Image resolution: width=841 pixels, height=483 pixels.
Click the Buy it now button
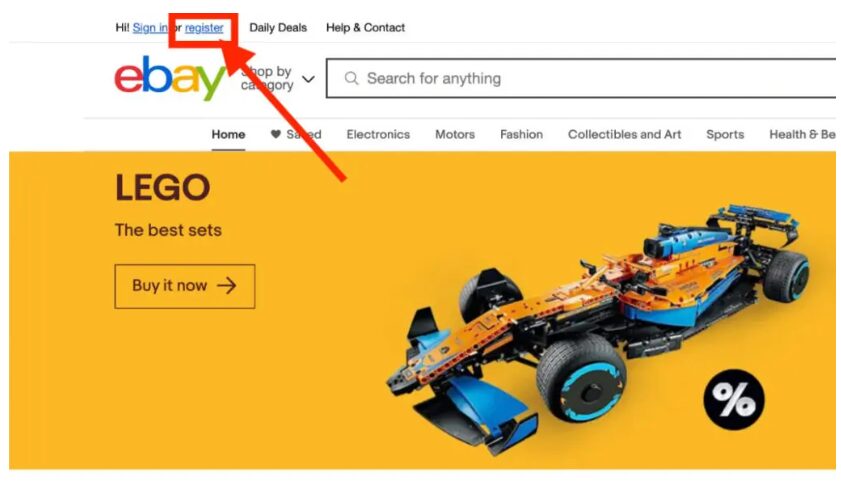coord(185,286)
